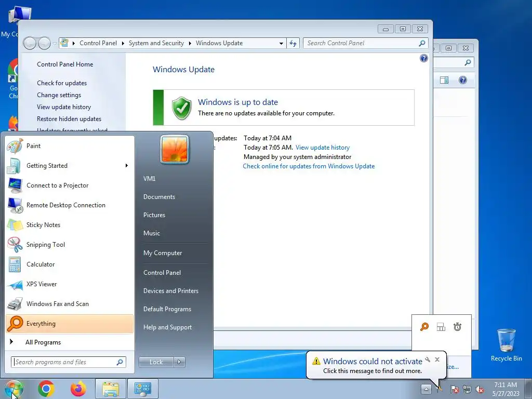Open Control Panel from the Start menu
This screenshot has height=399, width=532.
(162, 272)
